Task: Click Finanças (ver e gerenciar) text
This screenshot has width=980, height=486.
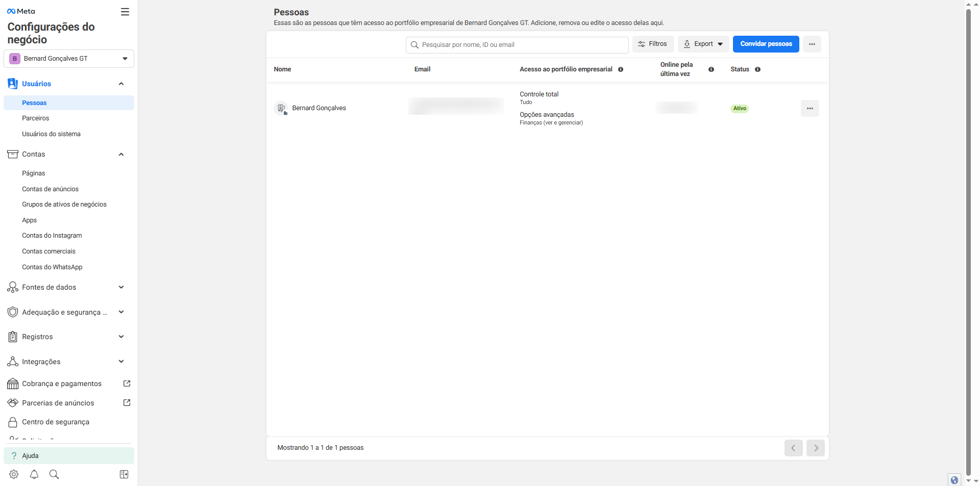Action: 551,123
